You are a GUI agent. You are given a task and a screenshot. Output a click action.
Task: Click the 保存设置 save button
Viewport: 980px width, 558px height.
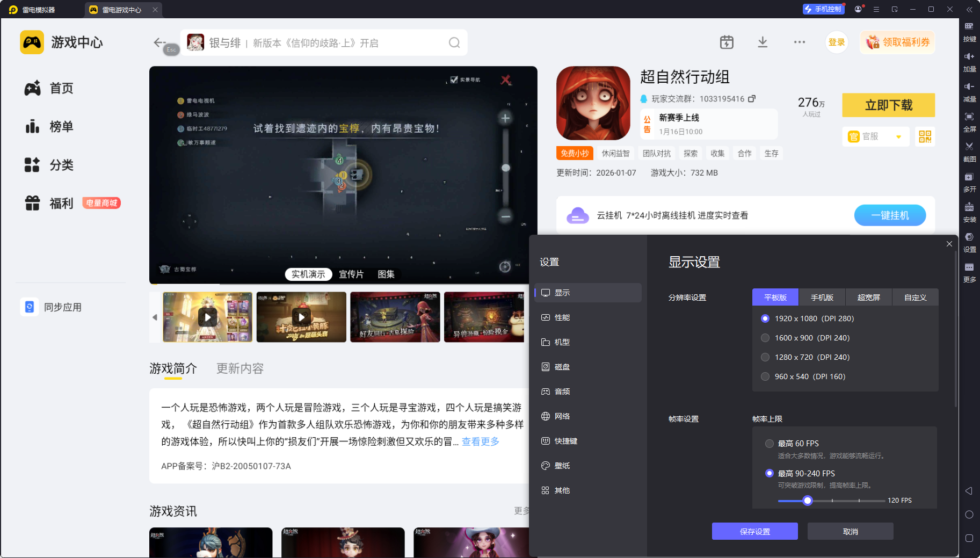click(755, 531)
